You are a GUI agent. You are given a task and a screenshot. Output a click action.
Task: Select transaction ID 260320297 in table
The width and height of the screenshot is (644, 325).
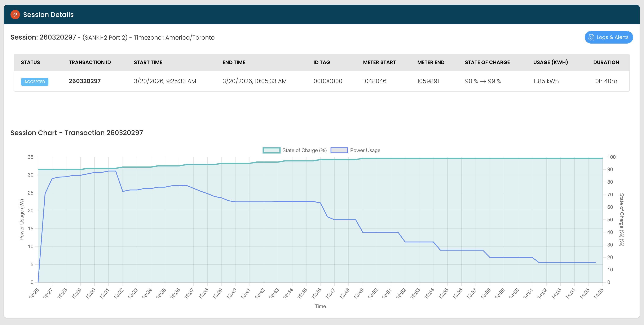tap(85, 81)
